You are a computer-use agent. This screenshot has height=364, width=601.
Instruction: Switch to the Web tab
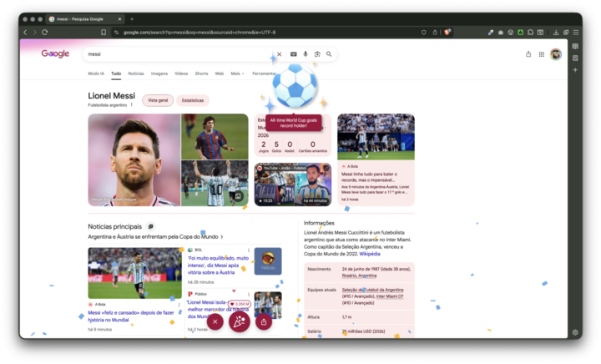(220, 73)
